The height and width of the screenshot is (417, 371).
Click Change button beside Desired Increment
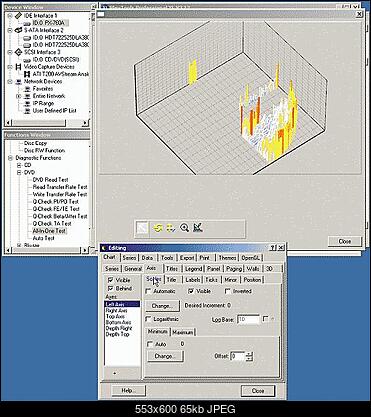pyautogui.click(x=162, y=306)
